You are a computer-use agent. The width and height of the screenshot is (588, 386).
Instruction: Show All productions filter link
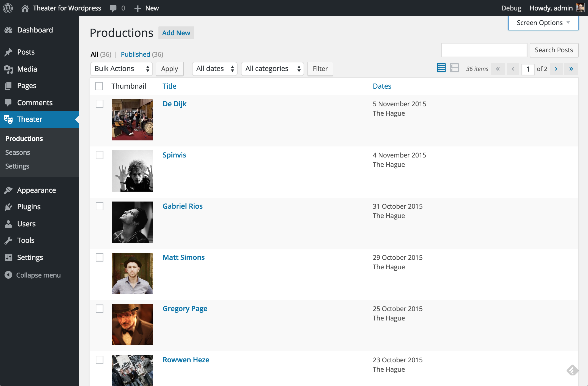point(94,54)
